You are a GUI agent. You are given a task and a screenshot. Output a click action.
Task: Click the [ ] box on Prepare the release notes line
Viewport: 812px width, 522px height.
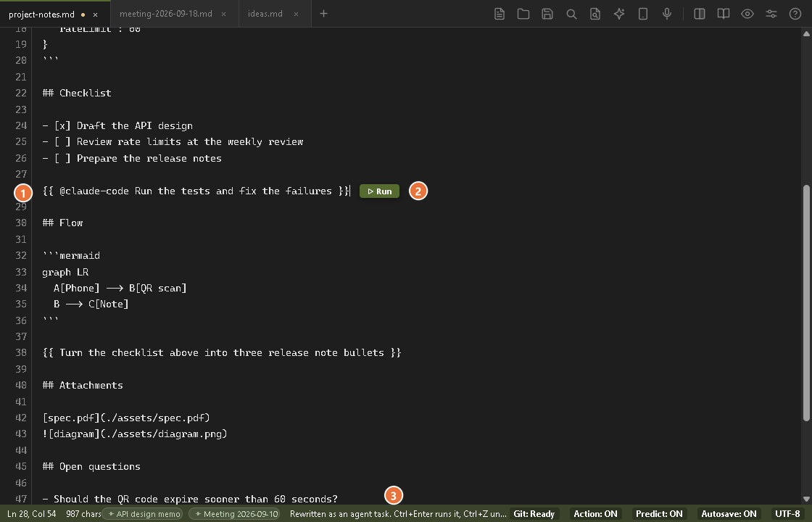62,159
